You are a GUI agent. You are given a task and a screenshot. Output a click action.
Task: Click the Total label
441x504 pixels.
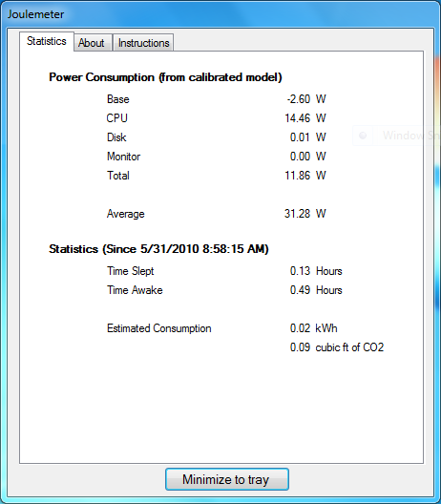tap(118, 176)
